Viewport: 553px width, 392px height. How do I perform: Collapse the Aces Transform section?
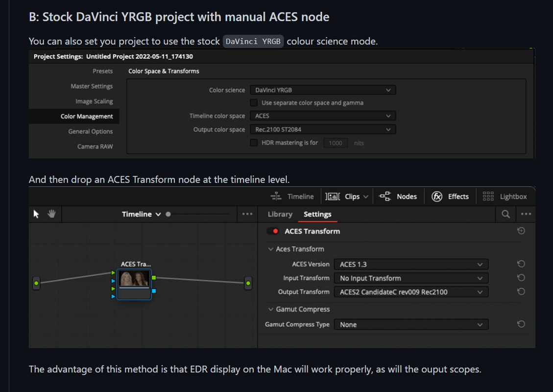click(x=270, y=249)
